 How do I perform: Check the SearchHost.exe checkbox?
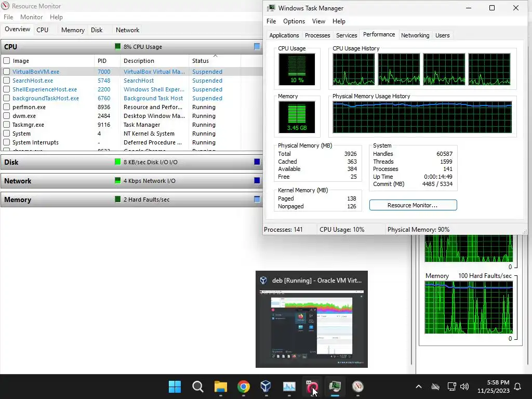click(x=6, y=81)
